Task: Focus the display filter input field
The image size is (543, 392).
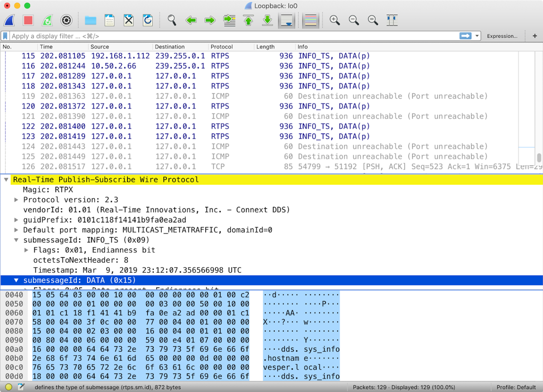Action: click(234, 36)
